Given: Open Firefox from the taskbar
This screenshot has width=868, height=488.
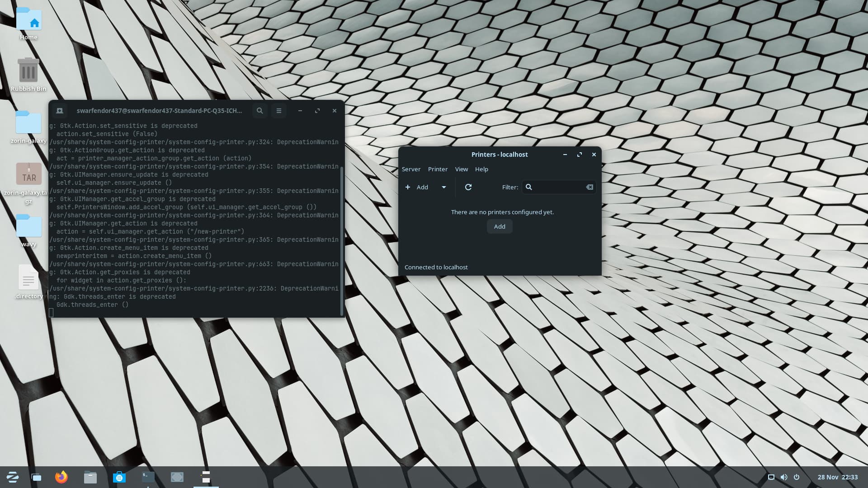Looking at the screenshot, I should coord(61,477).
